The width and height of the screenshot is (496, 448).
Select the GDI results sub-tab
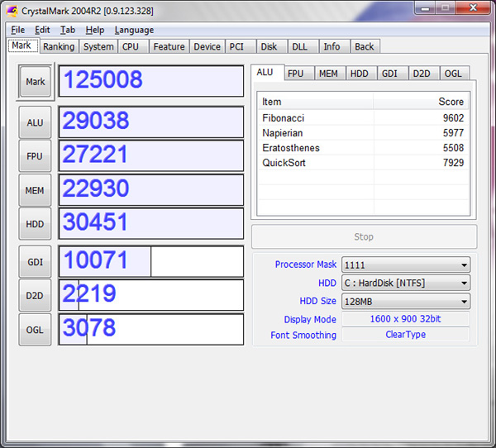(x=393, y=74)
